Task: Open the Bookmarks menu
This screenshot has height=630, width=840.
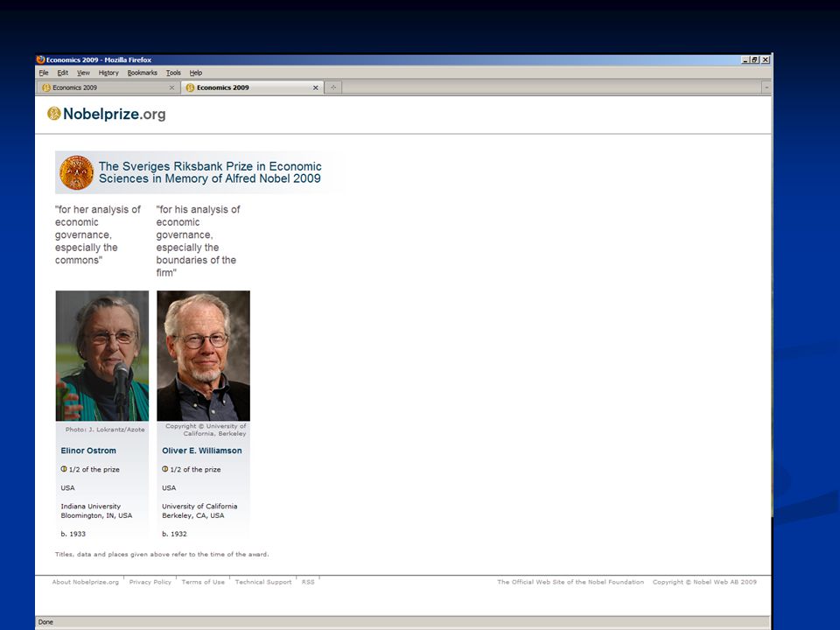Action: (x=142, y=73)
